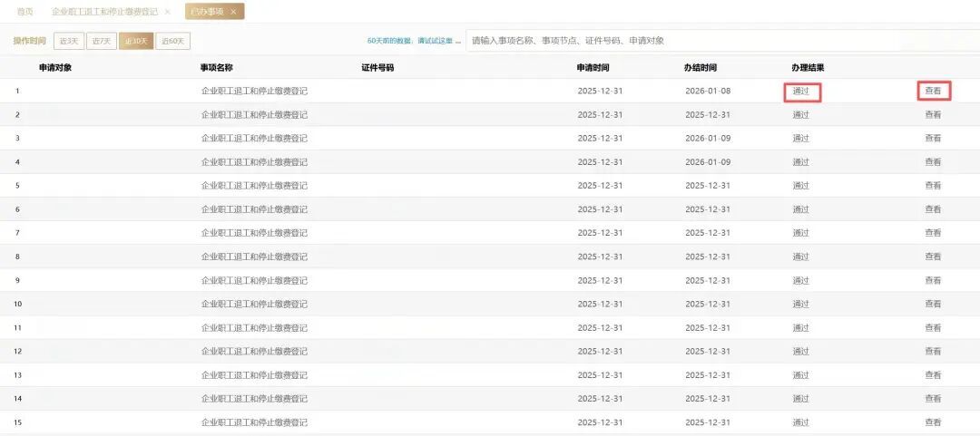Select the 近30天 time filter

[x=135, y=41]
